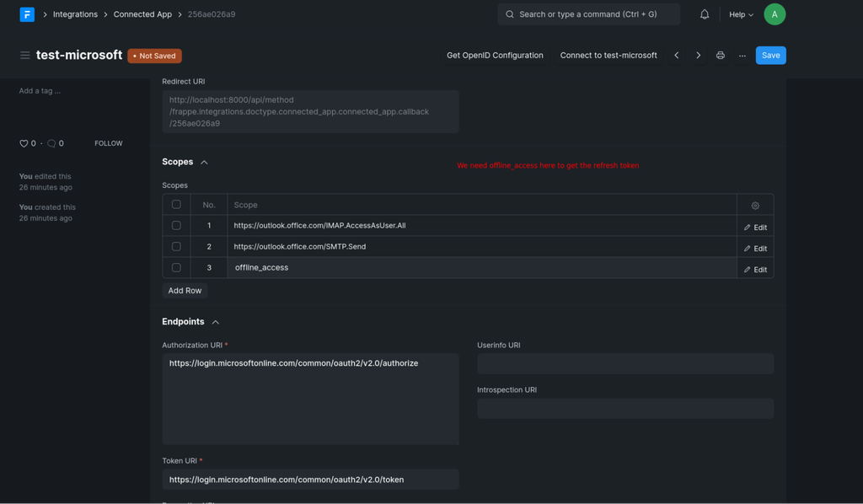Collapse the Endpoints section
Viewport: 863px width, 504px height.
tap(216, 322)
